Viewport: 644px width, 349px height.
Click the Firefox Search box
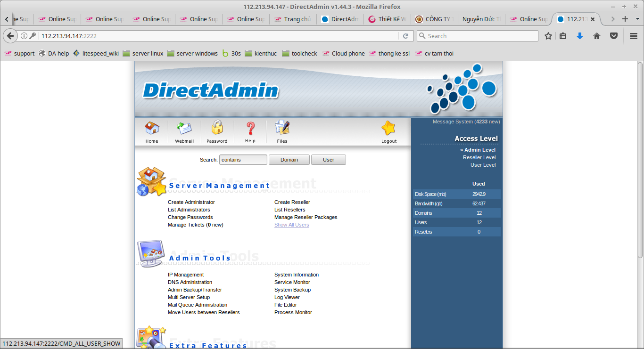(x=477, y=36)
